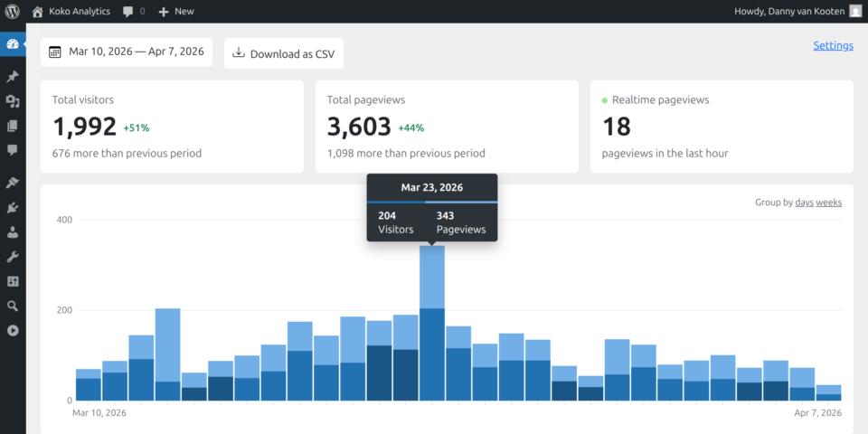Group chart by days
Viewport: 868px width, 434px height.
(803, 203)
